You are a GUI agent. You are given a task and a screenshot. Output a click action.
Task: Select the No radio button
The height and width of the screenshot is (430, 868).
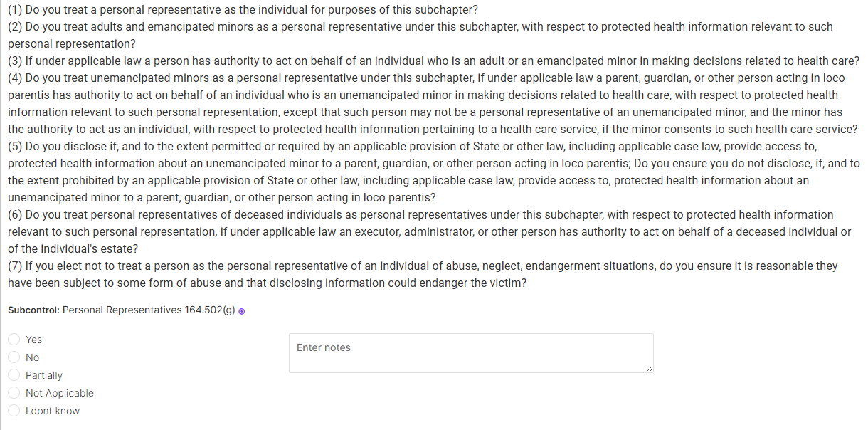[14, 357]
